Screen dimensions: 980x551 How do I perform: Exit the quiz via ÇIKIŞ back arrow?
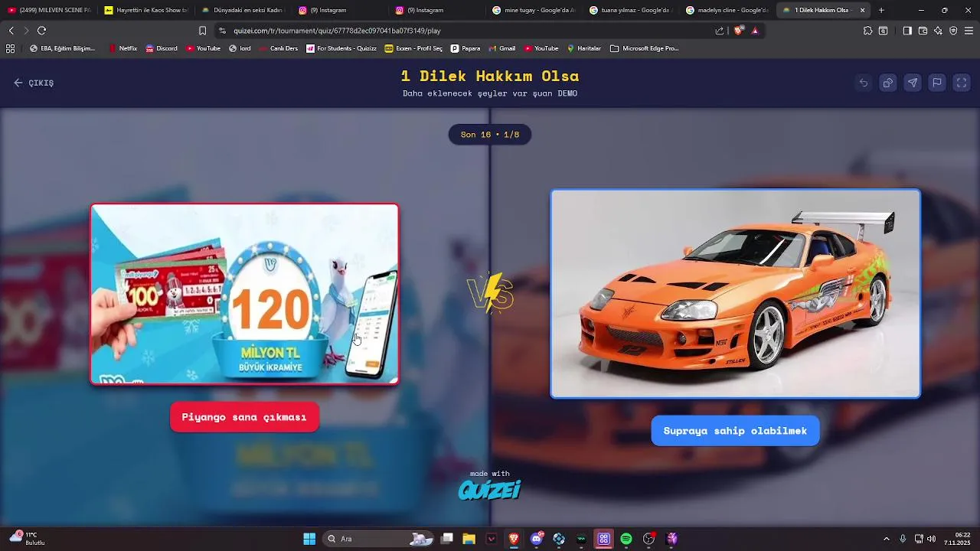[x=34, y=83]
